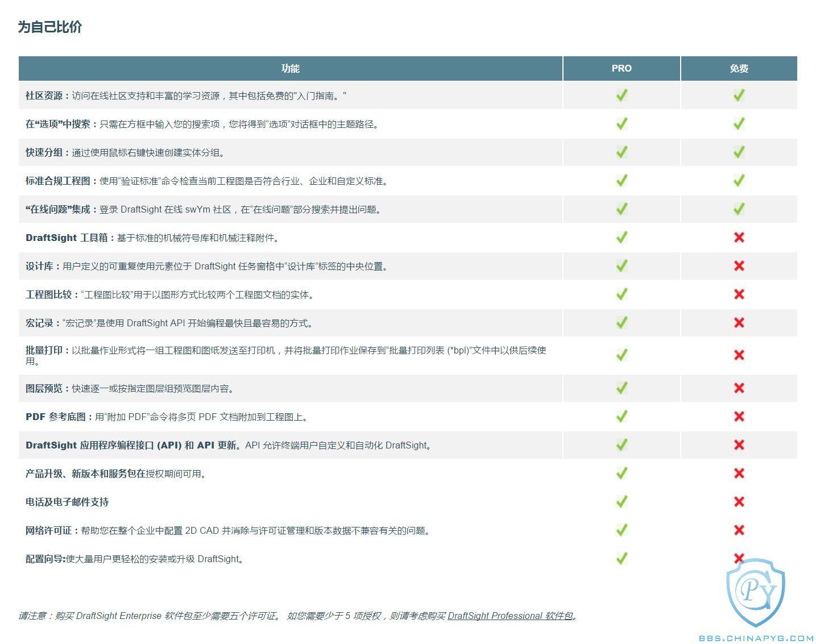Click the 请注意 Enterprise license note
Viewport: 816px width, 644px height.
(x=299, y=616)
